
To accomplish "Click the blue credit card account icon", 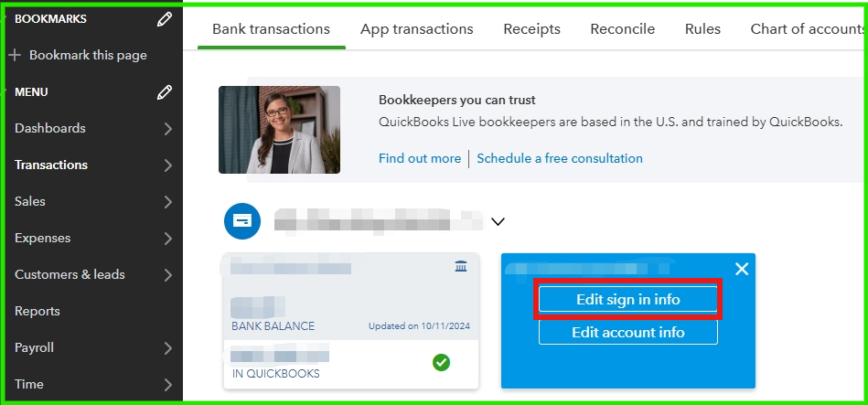I will (241, 221).
